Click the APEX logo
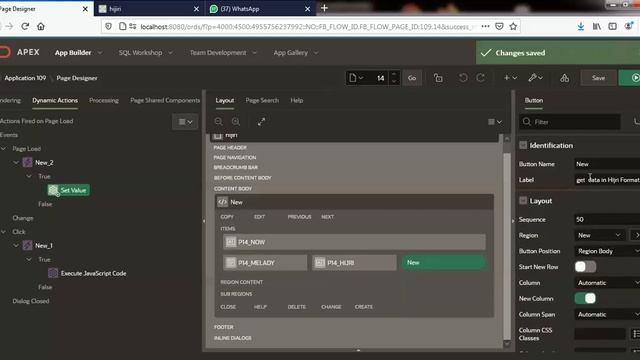The image size is (640, 360). point(20,52)
